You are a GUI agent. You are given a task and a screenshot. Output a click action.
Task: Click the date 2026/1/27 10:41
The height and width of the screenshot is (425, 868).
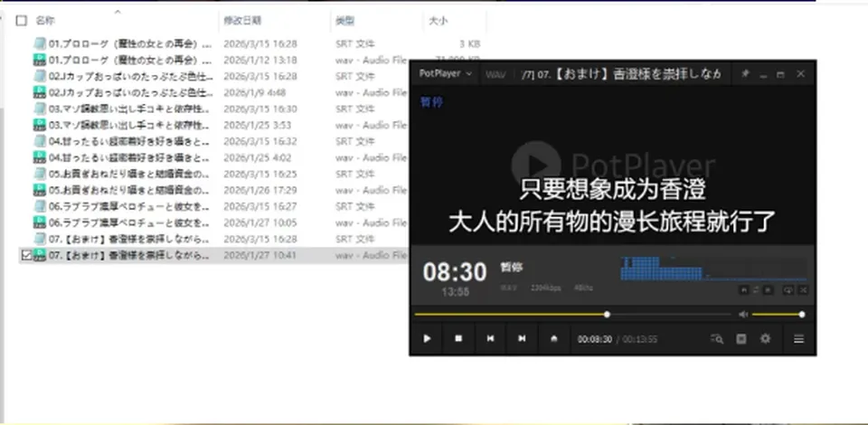coord(260,256)
